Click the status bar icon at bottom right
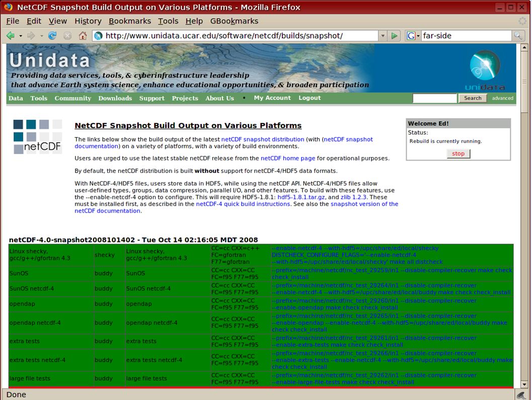 point(521,394)
